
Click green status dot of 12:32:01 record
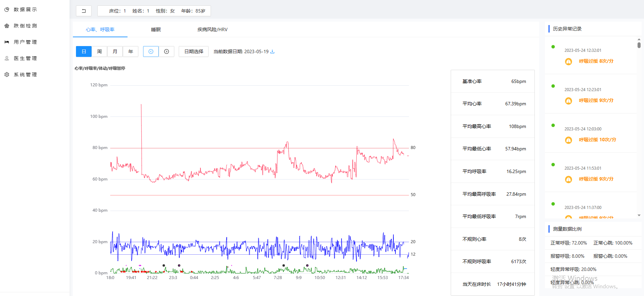click(x=553, y=47)
